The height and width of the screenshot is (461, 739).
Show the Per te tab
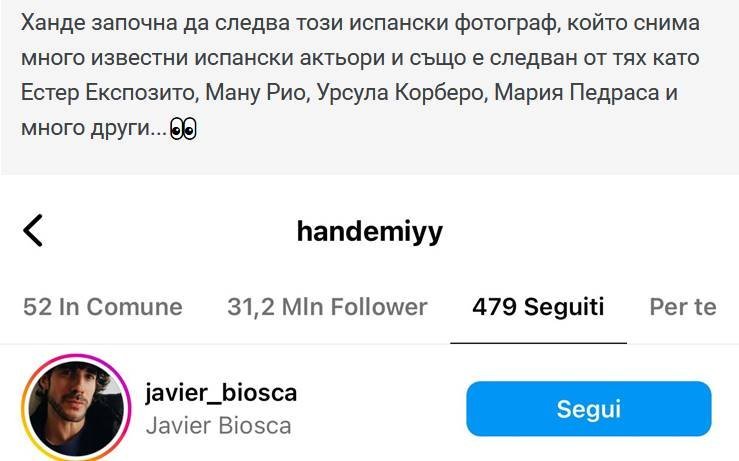click(683, 307)
